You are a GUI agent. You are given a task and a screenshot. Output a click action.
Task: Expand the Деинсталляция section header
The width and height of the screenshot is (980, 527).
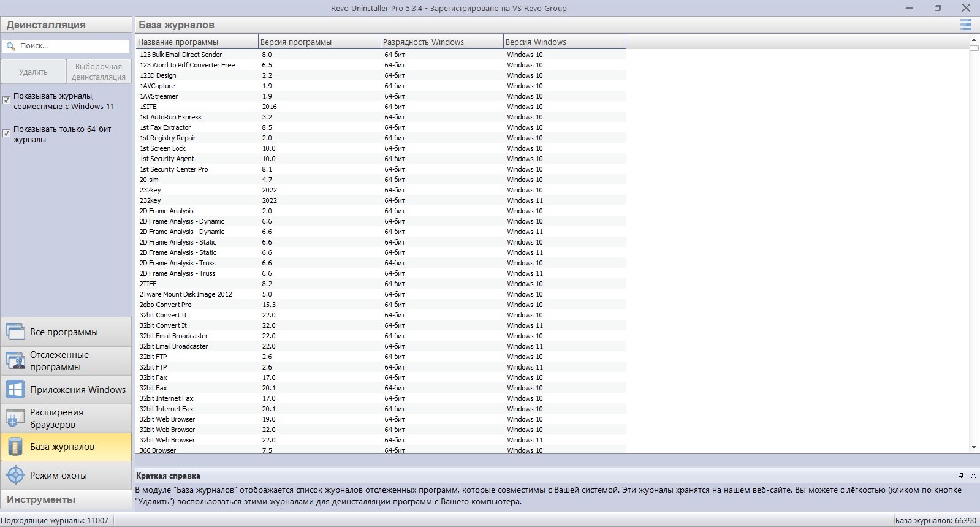(x=66, y=25)
